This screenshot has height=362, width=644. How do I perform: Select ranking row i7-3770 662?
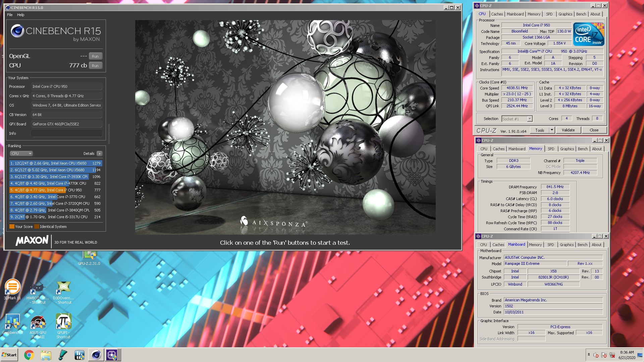pos(56,197)
